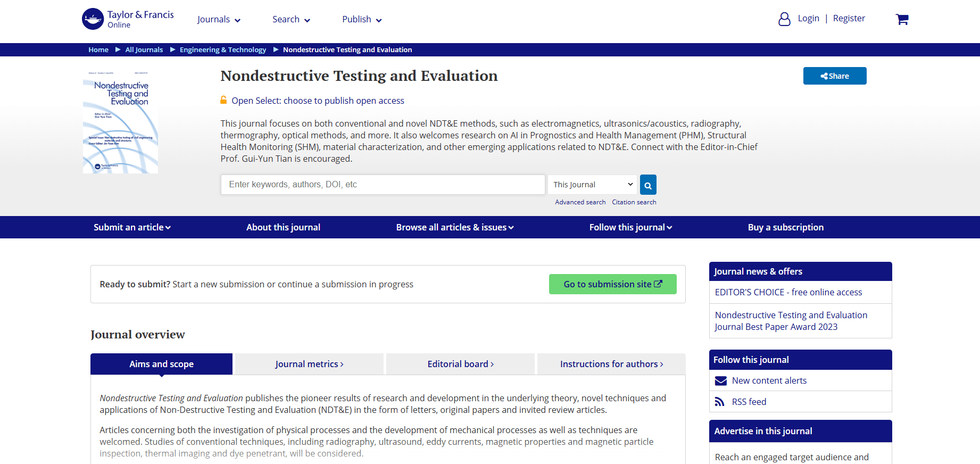Click the Share button
Viewport: 980px width, 464px height.
[x=835, y=76]
